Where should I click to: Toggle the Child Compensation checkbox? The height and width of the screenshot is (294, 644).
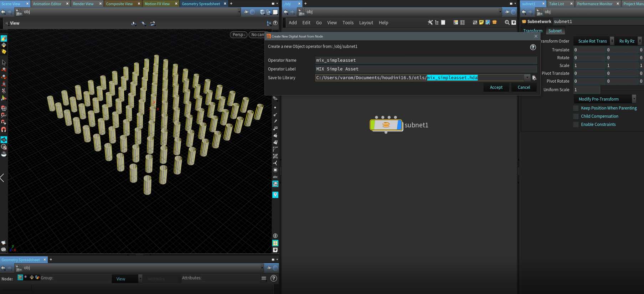pos(576,116)
